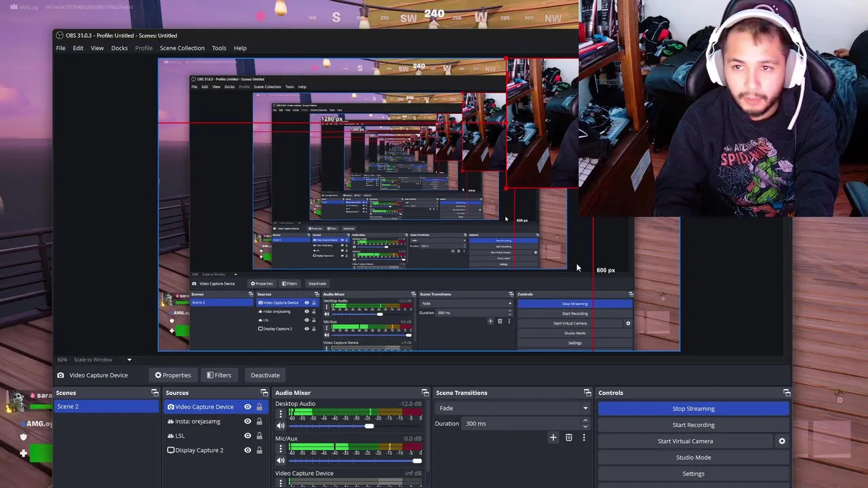
Task: Pop out the Scene Transitions dock
Action: click(x=587, y=393)
